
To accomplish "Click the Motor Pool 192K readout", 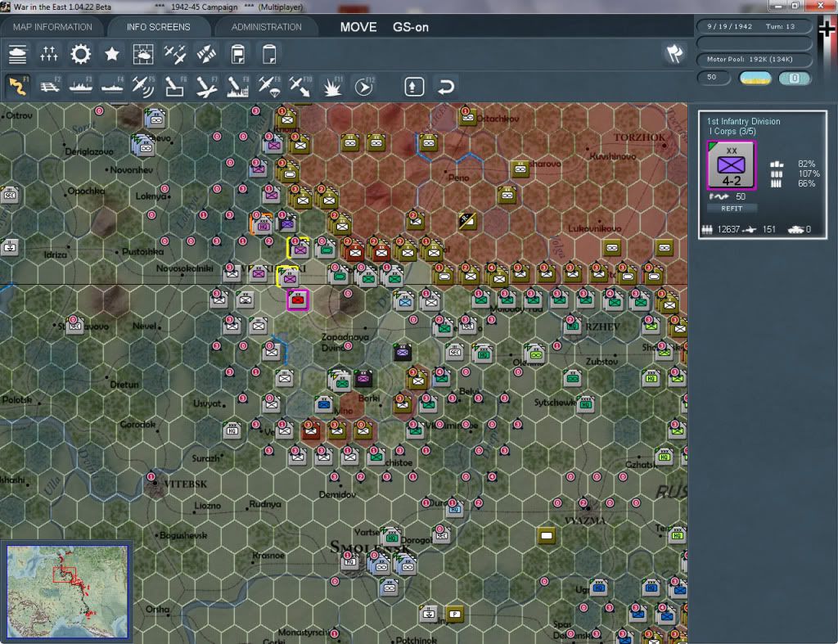I will tap(754, 59).
